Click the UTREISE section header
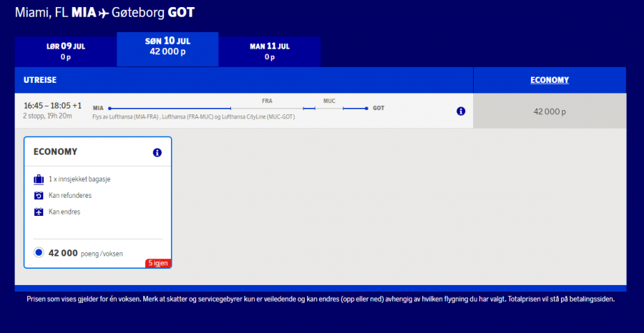Image resolution: width=644 pixels, height=333 pixels. [40, 80]
